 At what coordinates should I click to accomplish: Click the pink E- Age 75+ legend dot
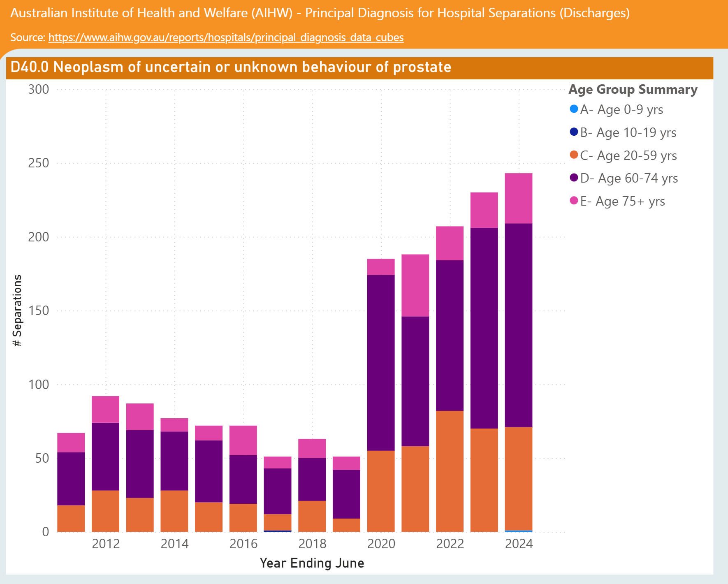pos(574,201)
